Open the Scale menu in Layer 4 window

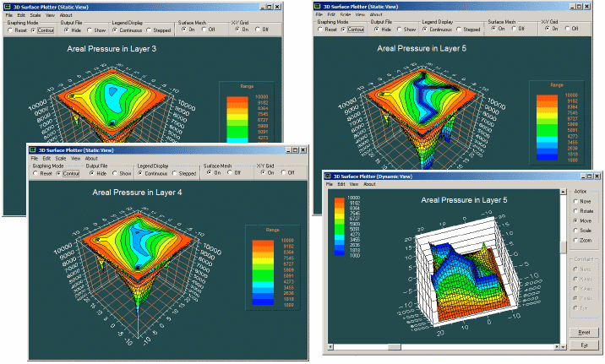click(62, 158)
